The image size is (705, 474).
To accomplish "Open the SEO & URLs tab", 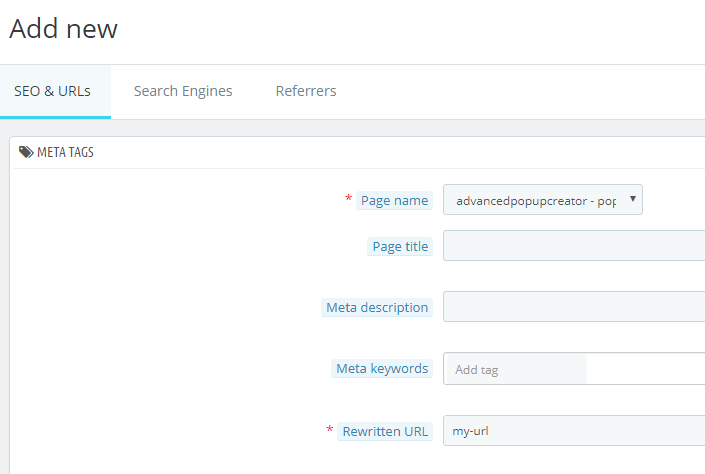I will coord(52,91).
